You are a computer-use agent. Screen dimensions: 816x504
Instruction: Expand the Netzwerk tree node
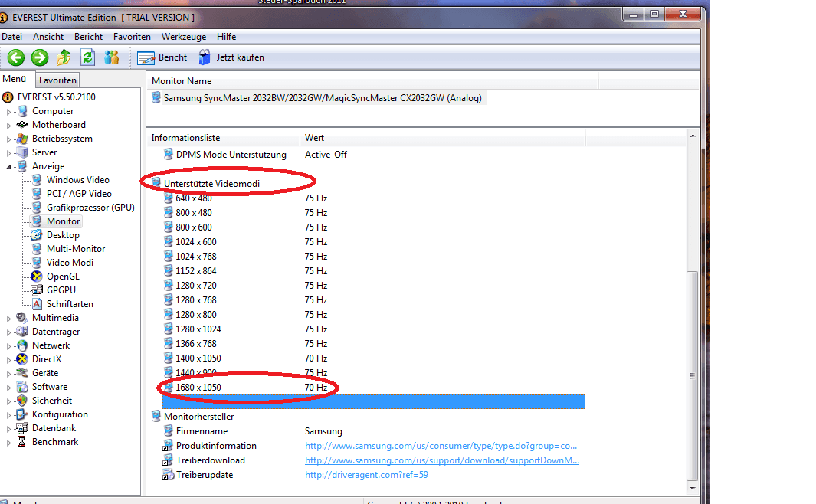pos(8,346)
